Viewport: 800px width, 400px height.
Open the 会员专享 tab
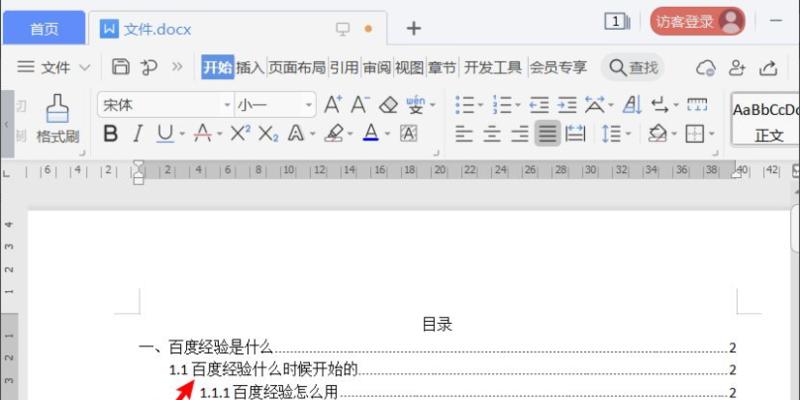pyautogui.click(x=558, y=67)
